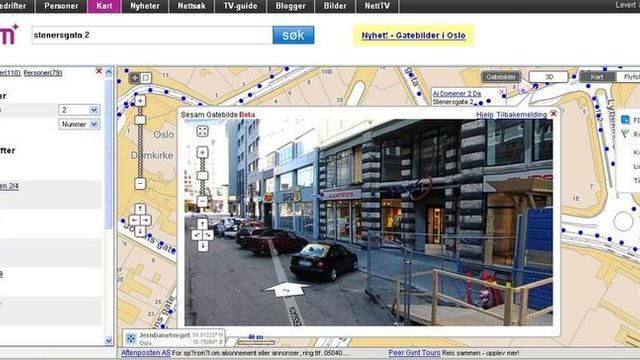Image resolution: width=640 pixels, height=360 pixels.
Task: Move street view forward with top arrow
Action: coord(202,224)
